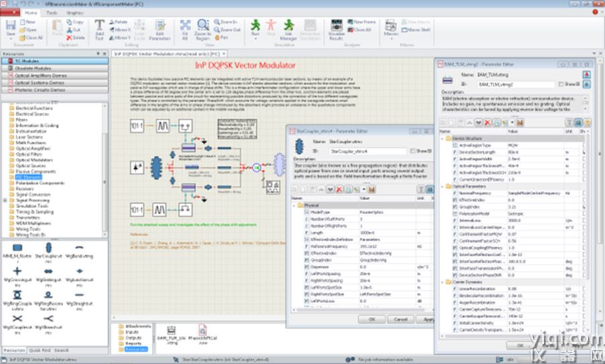Open the dropdown arrow below the Macros icon
Viewport: 605px width, 364px height.
pyautogui.click(x=391, y=39)
